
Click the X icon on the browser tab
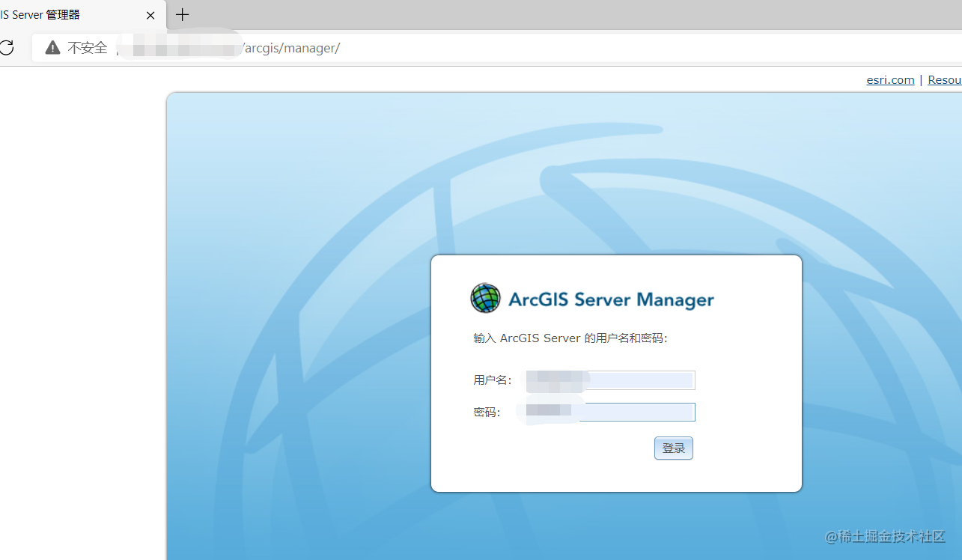pyautogui.click(x=150, y=15)
